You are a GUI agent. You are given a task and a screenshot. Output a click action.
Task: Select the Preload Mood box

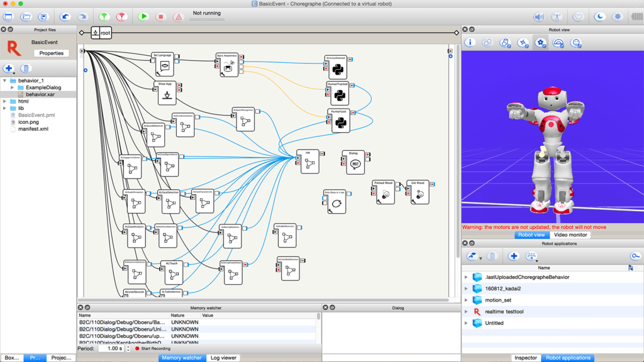(x=386, y=192)
